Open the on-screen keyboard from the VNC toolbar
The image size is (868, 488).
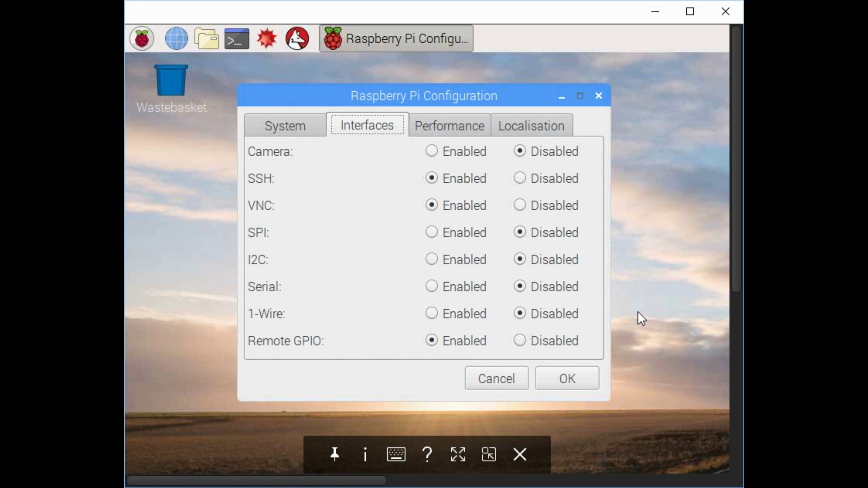pyautogui.click(x=396, y=454)
